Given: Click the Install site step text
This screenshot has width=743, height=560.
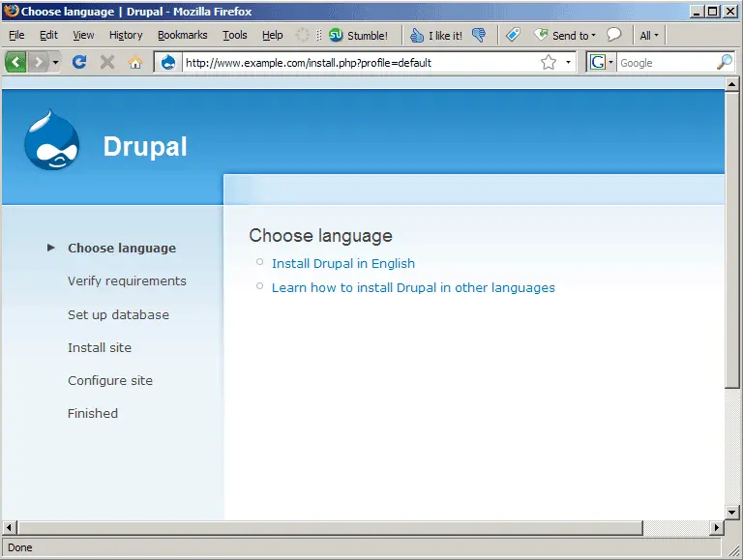Looking at the screenshot, I should tap(100, 347).
